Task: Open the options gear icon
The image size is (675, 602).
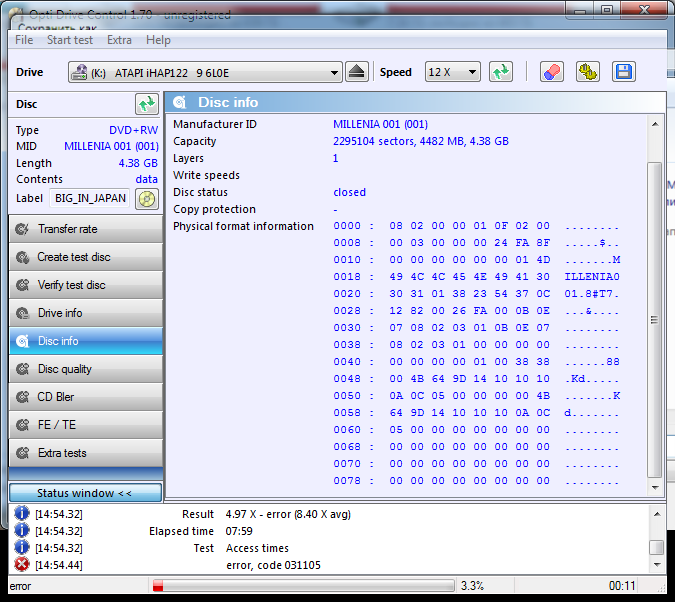Action: pos(587,72)
